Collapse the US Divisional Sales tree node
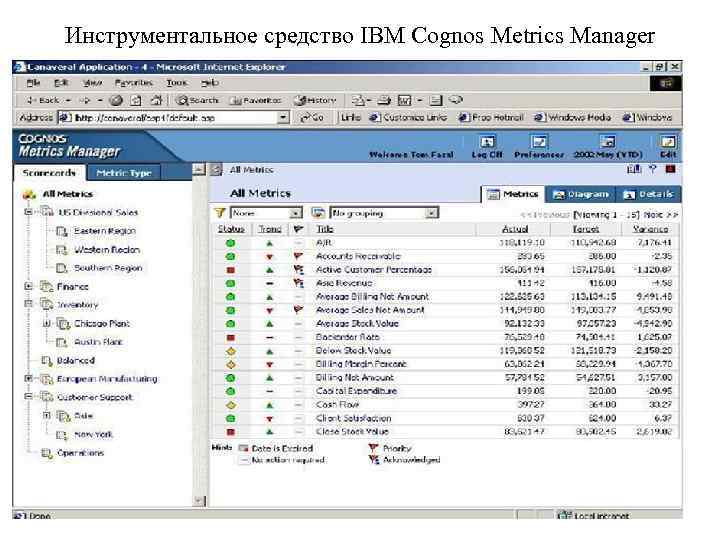Image resolution: width=720 pixels, height=540 pixels. pos(28,212)
